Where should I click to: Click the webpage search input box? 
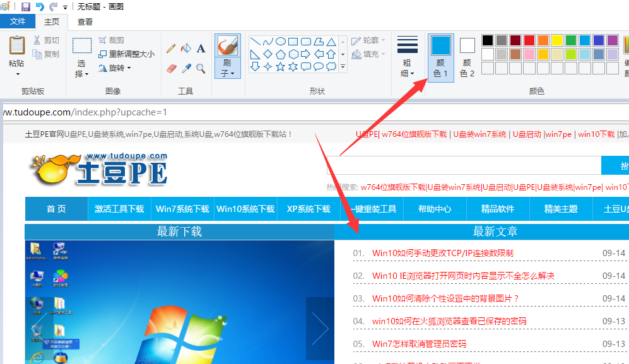tap(464, 165)
